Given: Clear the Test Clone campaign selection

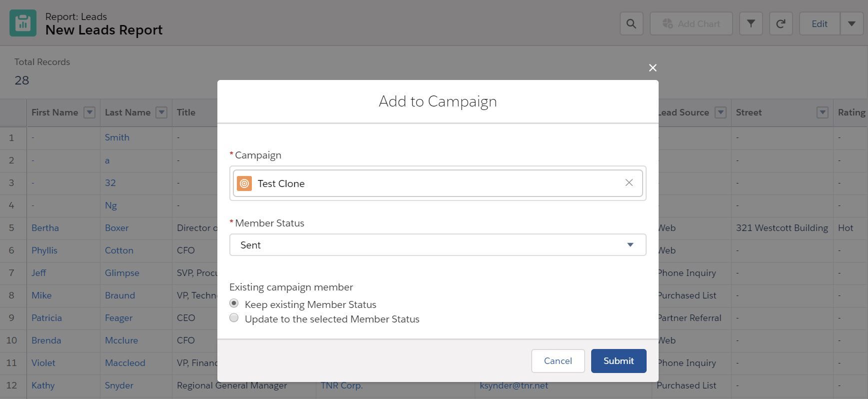Looking at the screenshot, I should click(629, 183).
